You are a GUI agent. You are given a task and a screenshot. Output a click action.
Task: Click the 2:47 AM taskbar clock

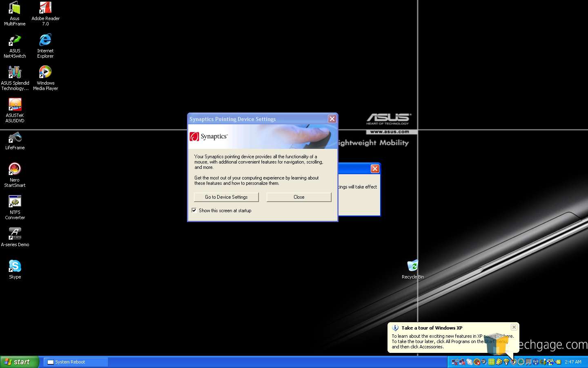[573, 362]
